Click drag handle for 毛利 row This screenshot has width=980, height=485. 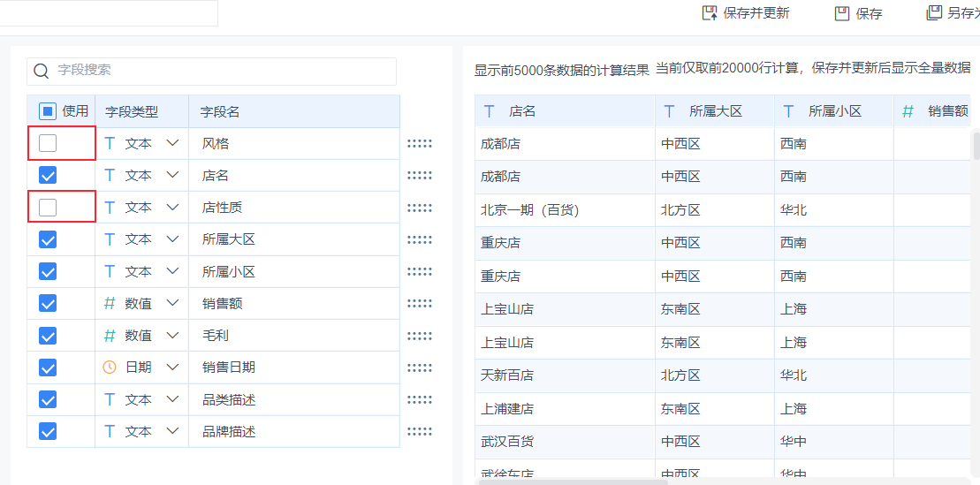[x=420, y=336]
